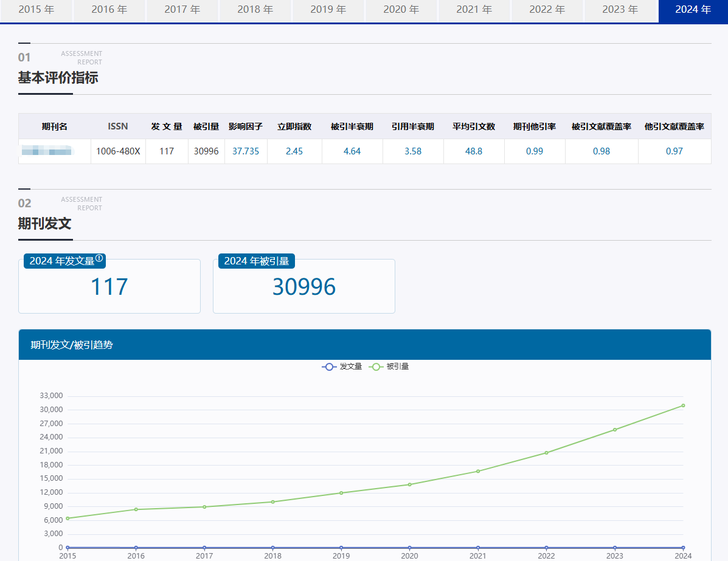Open the cited half-life value 4.64
Screen dimensions: 728x561
(352, 151)
